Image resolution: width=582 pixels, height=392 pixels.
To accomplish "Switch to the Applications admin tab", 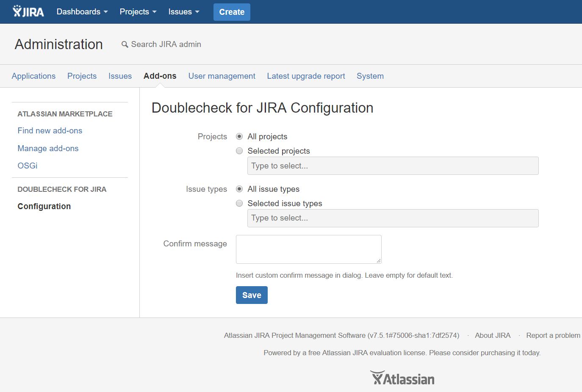I will click(x=33, y=76).
